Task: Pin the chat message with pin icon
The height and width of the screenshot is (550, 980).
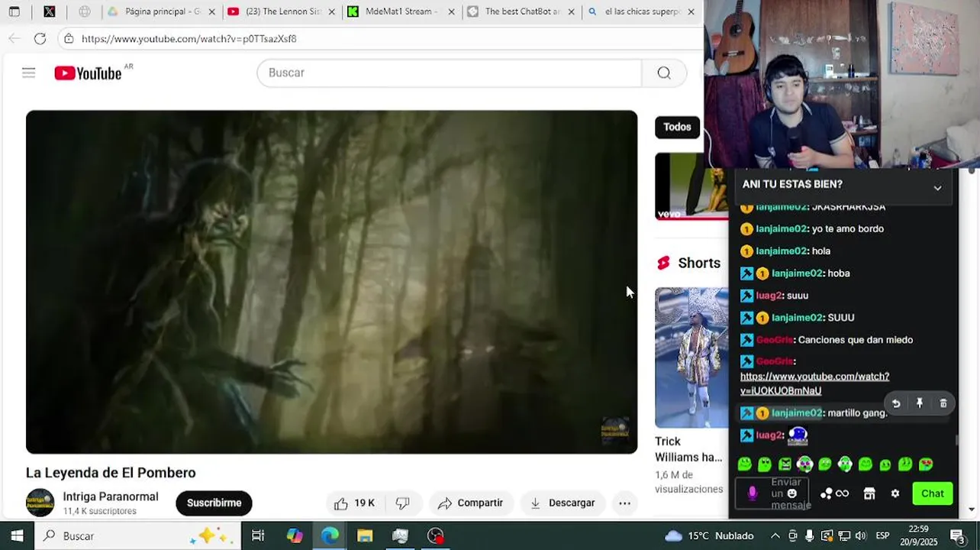Action: [x=920, y=403]
